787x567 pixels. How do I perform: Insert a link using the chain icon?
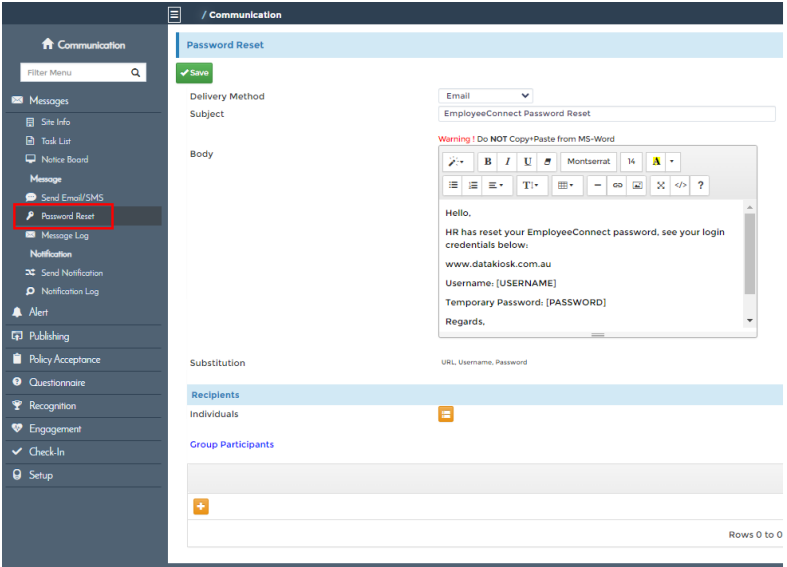click(x=617, y=185)
